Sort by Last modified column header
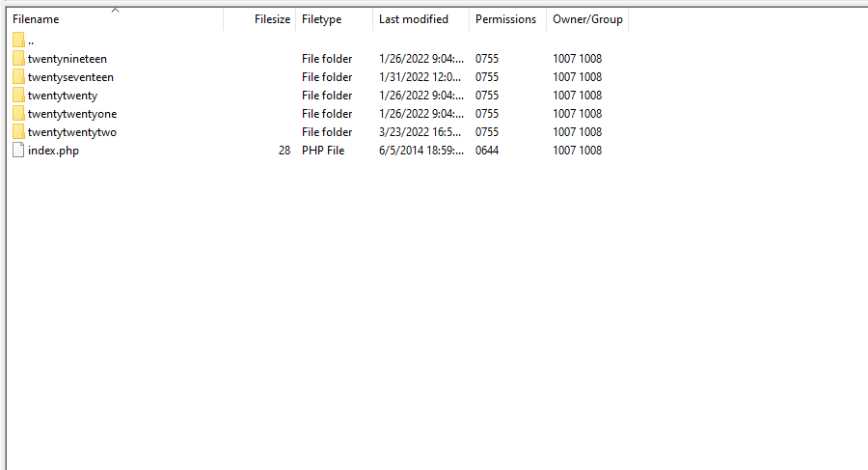The height and width of the screenshot is (470, 868). click(x=413, y=19)
